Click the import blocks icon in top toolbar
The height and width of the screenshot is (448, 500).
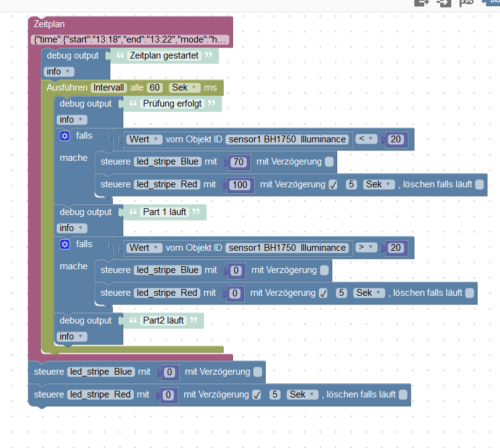coord(444,3)
